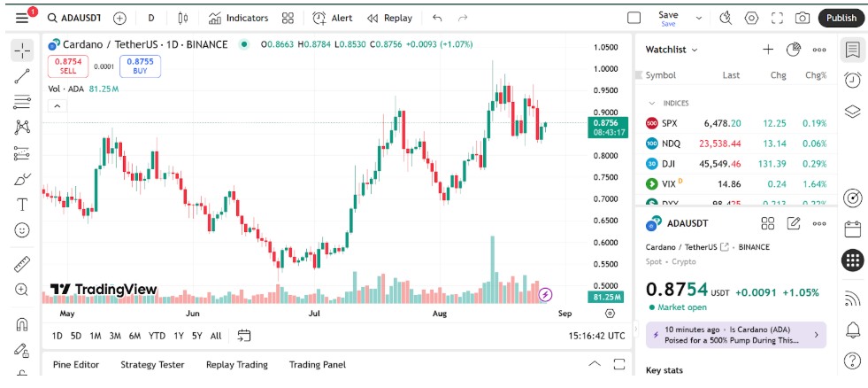The height and width of the screenshot is (388, 868).
Task: Add a compare symbol with plus icon
Action: click(119, 18)
